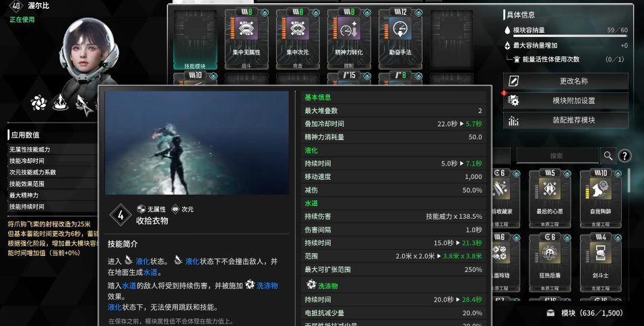Select the 精神力转化 equipped module card
Screen dimensions: 644x326
tap(349, 40)
